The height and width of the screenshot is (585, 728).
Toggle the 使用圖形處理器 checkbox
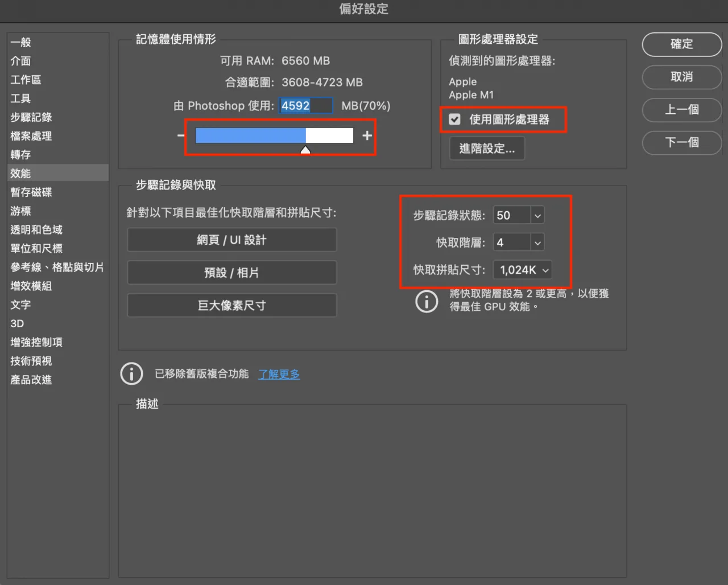click(454, 120)
